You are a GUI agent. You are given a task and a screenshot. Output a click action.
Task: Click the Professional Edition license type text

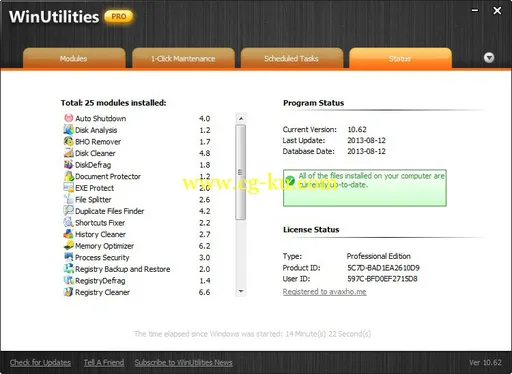(379, 256)
